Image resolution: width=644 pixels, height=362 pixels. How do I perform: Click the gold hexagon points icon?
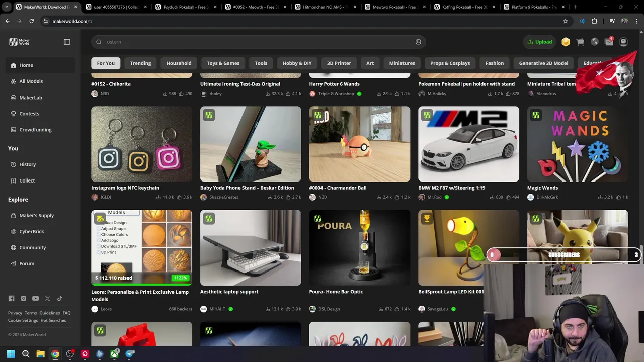click(x=566, y=42)
